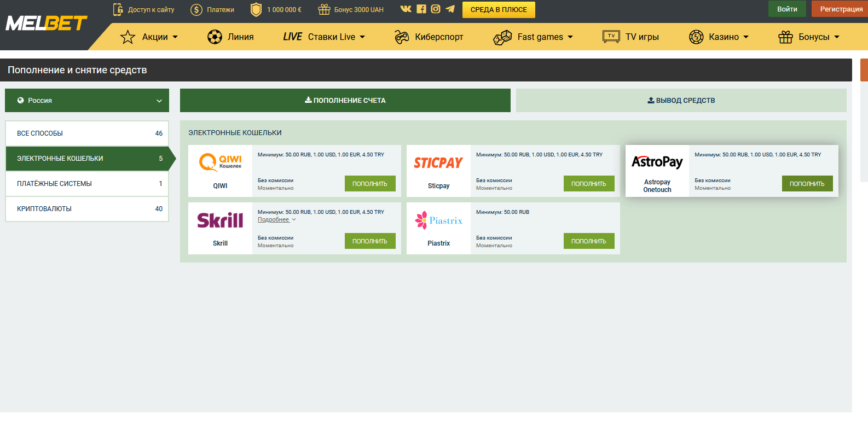Expand the Бонусы dropdown arrow

point(837,37)
